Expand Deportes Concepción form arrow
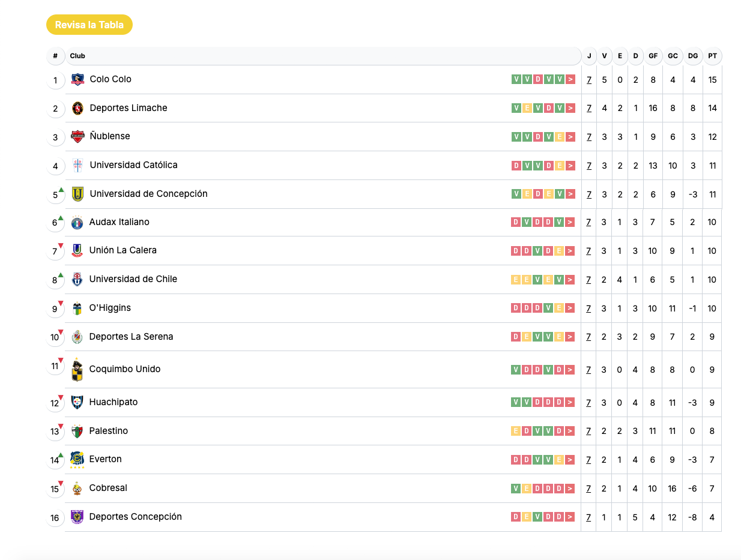741x560 pixels. (x=570, y=517)
